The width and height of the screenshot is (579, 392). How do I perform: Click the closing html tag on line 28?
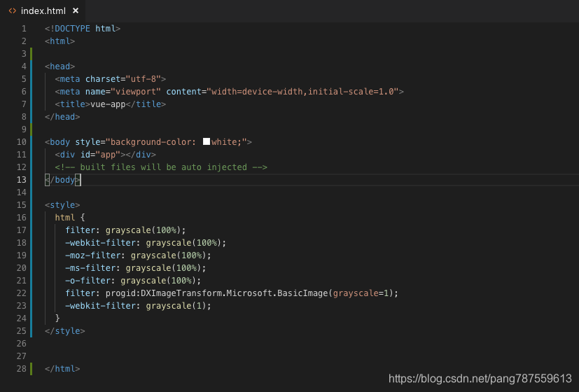click(62, 369)
